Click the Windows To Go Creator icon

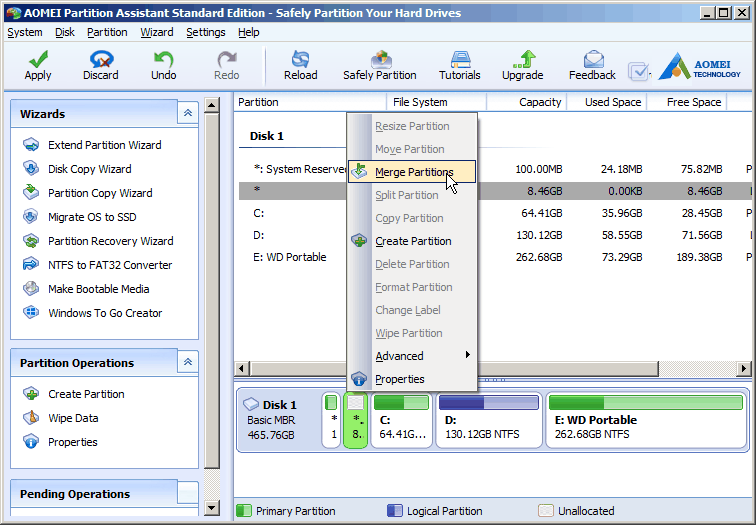pyautogui.click(x=31, y=312)
